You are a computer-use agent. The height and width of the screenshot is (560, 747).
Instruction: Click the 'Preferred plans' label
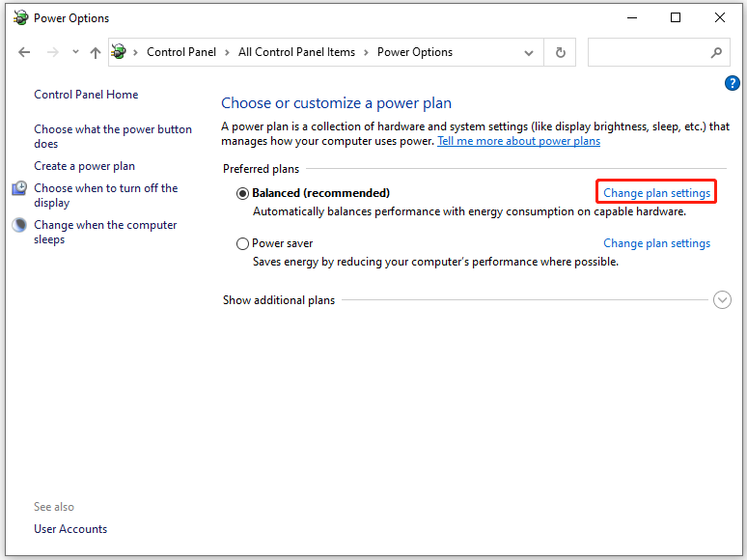262,169
